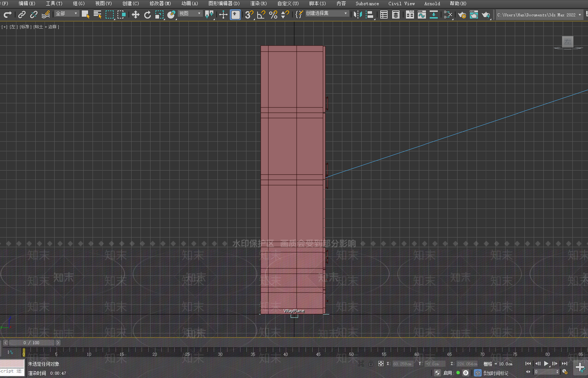
Task: Open Mini Curve Editor toggle icon
Action: point(10,352)
